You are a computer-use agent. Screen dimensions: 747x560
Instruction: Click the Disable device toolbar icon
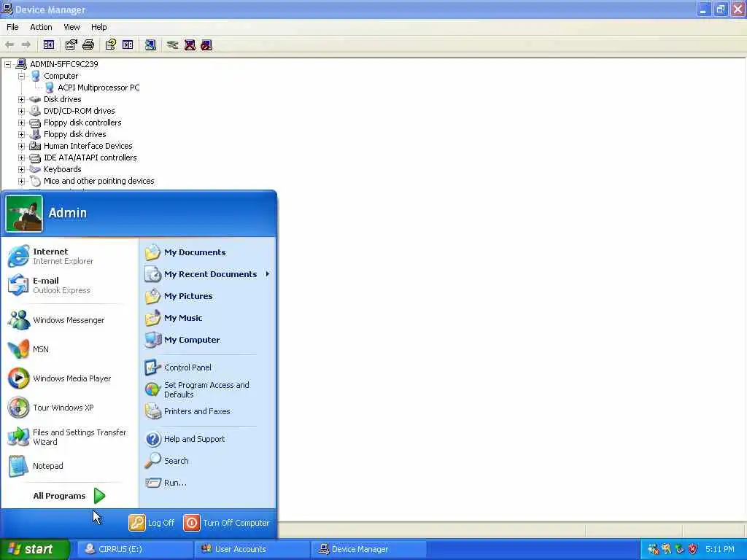(206, 44)
